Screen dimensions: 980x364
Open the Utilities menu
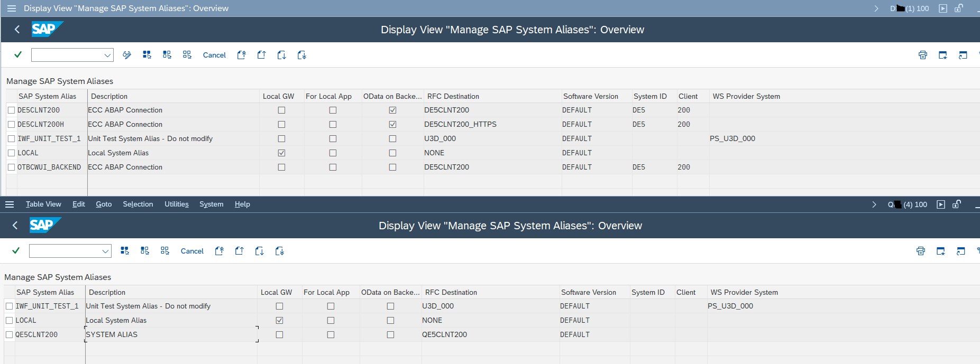(x=177, y=204)
